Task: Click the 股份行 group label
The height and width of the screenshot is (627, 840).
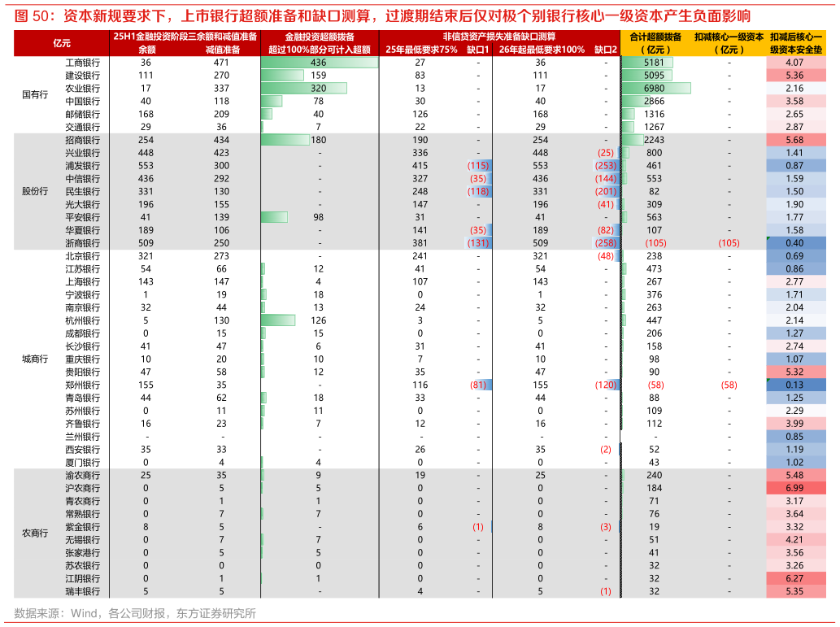Action: pyautogui.click(x=35, y=192)
